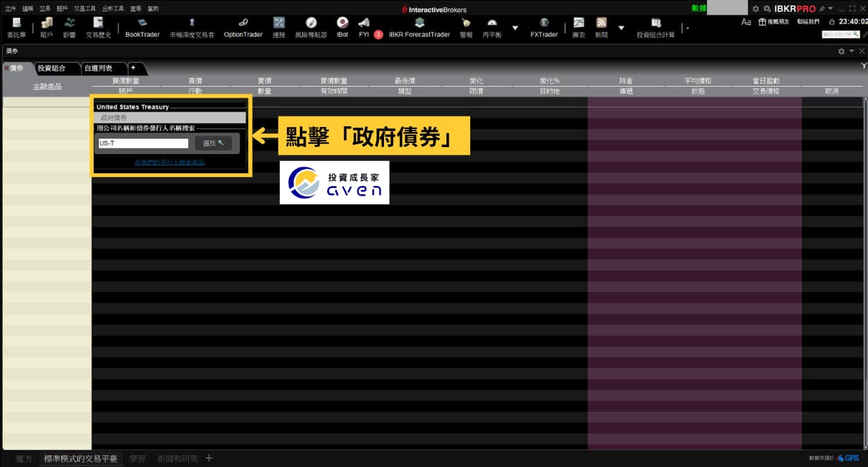This screenshot has width=868, height=467.
Task: Click the top-right symbol search box
Action: click(x=840, y=34)
